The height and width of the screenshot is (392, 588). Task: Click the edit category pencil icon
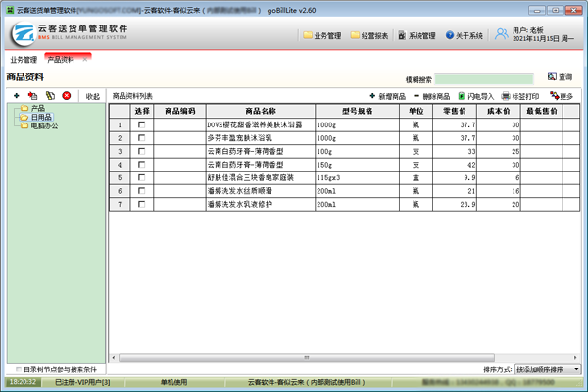click(x=50, y=96)
